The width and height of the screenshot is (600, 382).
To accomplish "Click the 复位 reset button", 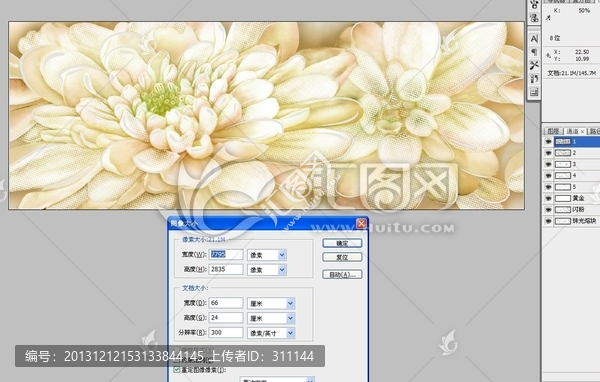I will [x=342, y=257].
